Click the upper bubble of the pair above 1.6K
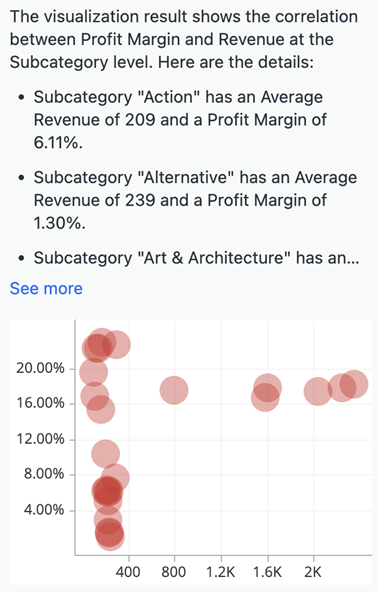378x592 pixels. (x=267, y=388)
